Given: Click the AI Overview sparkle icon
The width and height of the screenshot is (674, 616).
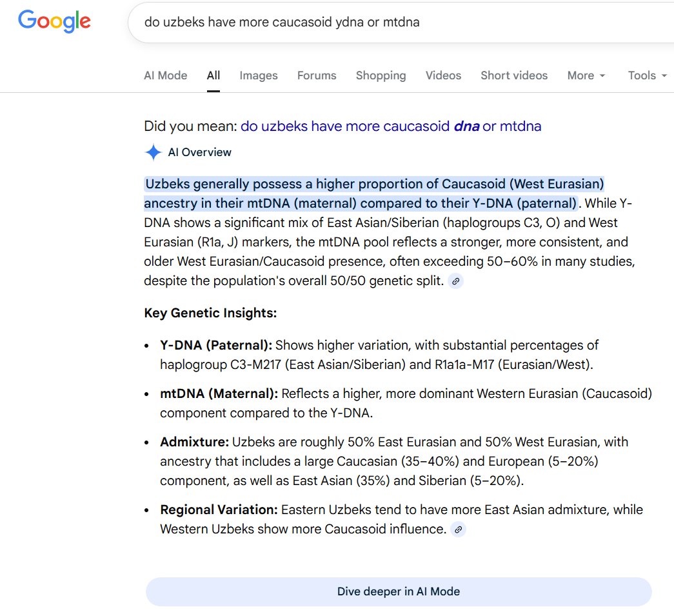Looking at the screenshot, I should (x=153, y=152).
